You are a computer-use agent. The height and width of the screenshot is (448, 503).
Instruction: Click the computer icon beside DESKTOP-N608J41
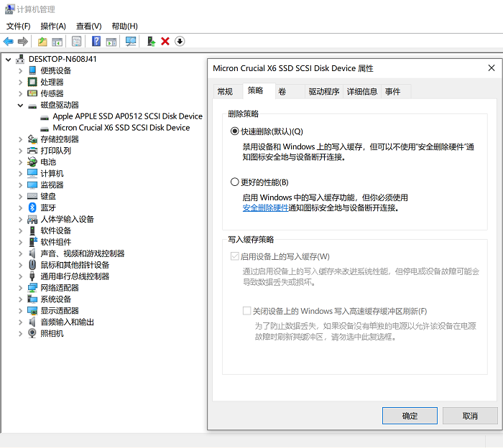[x=20, y=59]
